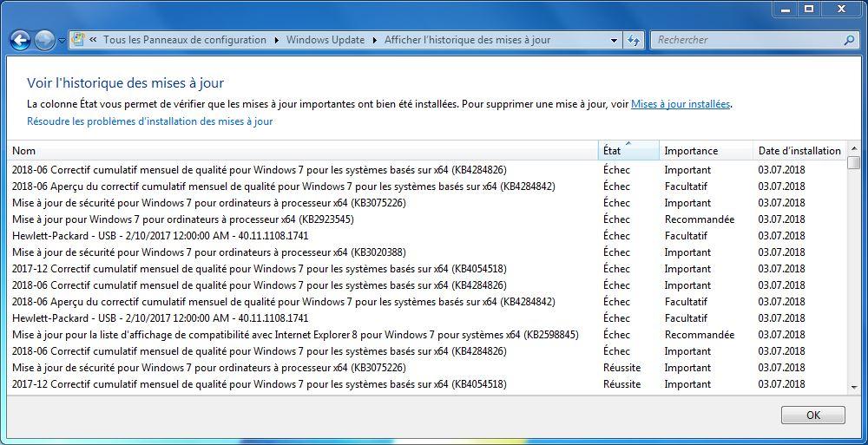Screen dimensions: 868x445
Task: Click 'Voir l'historique des mises à jour' heading
Action: point(126,83)
